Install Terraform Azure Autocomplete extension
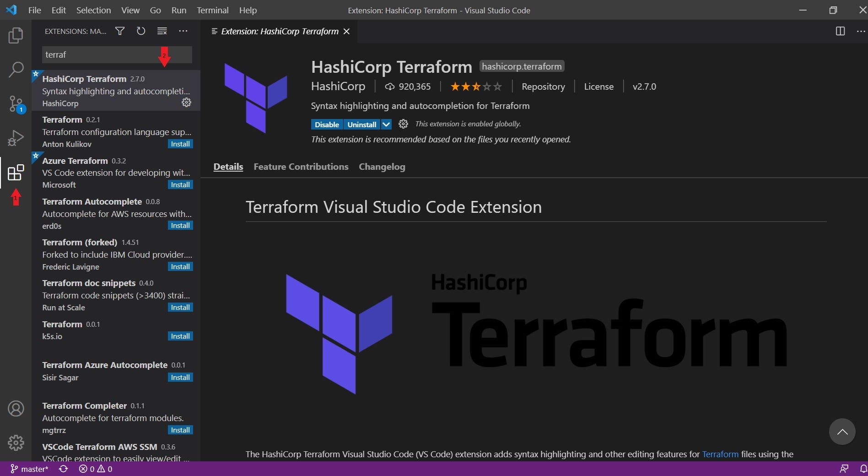This screenshot has height=476, width=868. 180,377
